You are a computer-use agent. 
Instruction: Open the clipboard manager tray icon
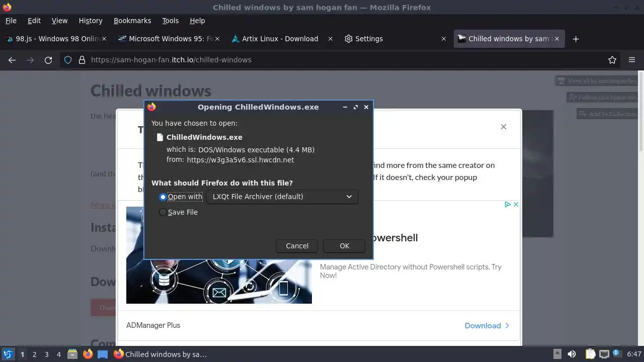tap(590, 354)
